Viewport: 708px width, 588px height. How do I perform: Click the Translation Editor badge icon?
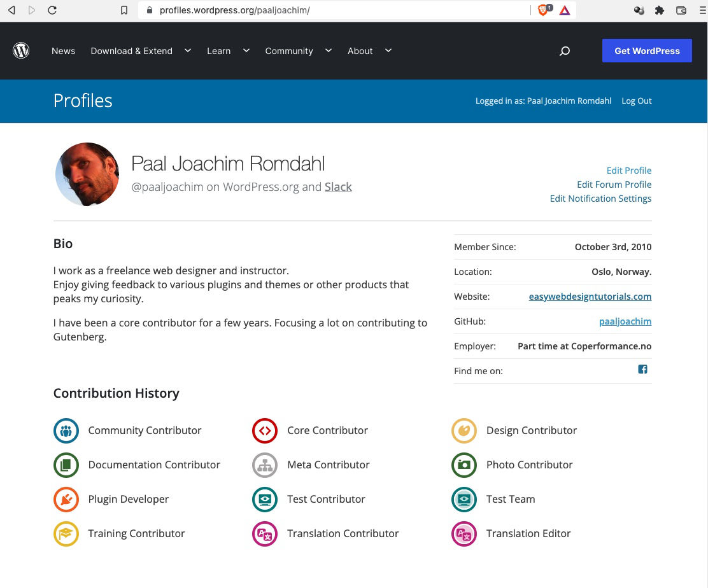click(x=464, y=533)
